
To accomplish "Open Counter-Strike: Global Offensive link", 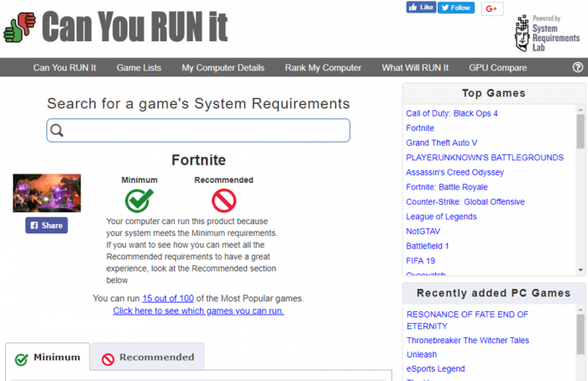I will 465,202.
